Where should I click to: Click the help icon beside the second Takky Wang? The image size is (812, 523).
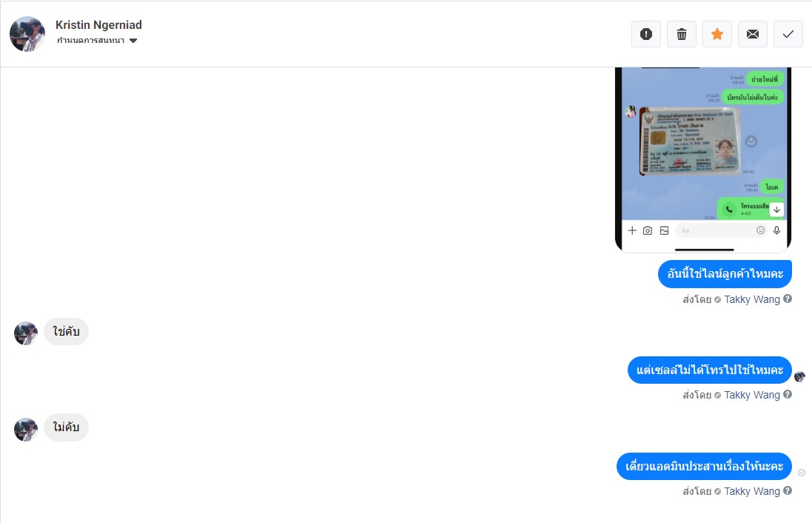coord(787,394)
